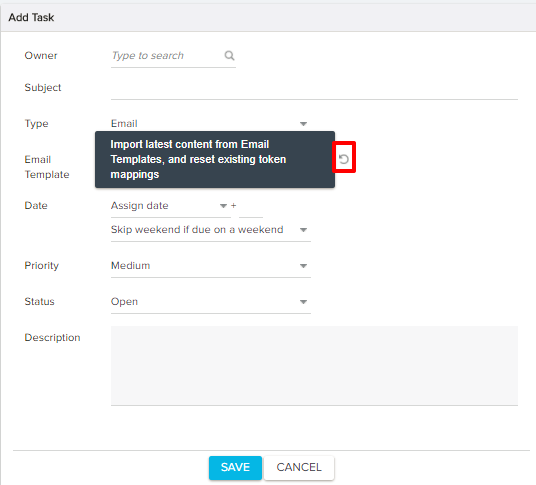Image resolution: width=536 pixels, height=485 pixels.
Task: Click the plus sign beside Assign date
Action: click(x=233, y=205)
